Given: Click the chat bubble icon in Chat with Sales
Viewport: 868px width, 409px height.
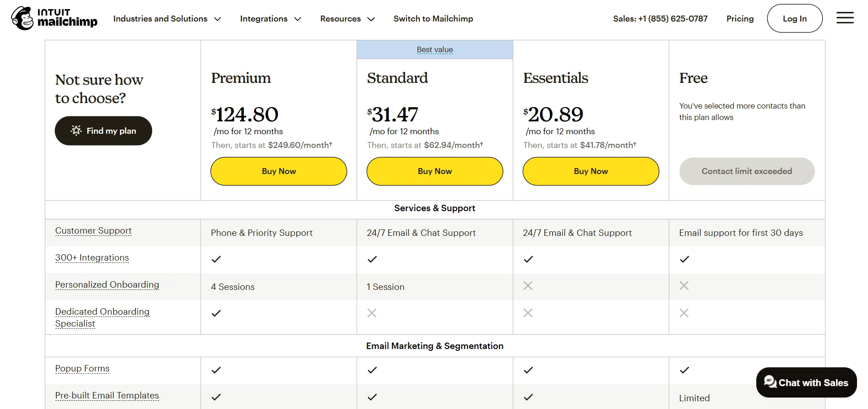Looking at the screenshot, I should coord(770,382).
